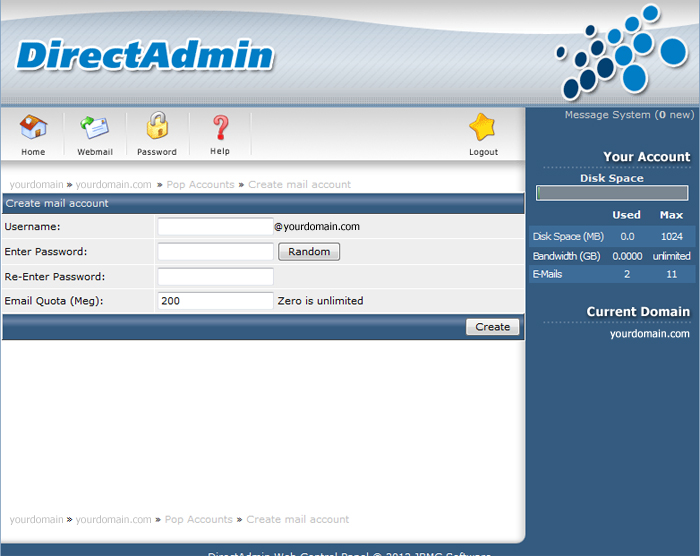The width and height of the screenshot is (700, 556).
Task: Click the E-Mails used value 2
Action: coord(627,274)
